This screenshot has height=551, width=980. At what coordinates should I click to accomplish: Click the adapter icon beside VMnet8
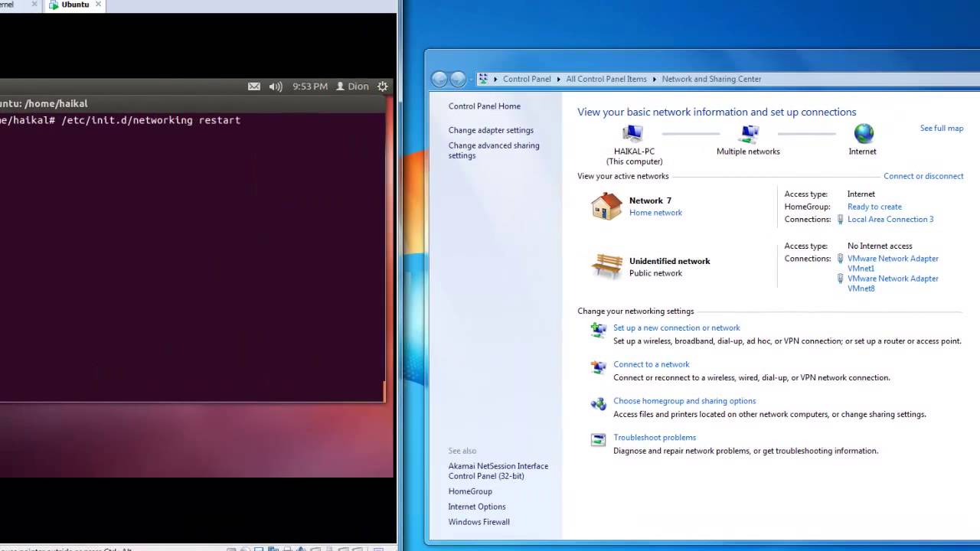coord(840,279)
